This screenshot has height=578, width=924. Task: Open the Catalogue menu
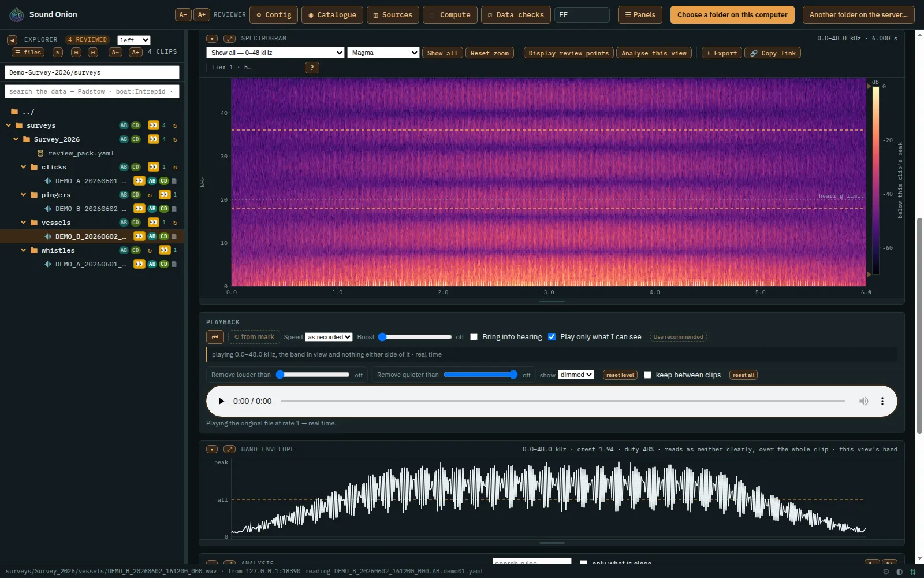tap(332, 14)
